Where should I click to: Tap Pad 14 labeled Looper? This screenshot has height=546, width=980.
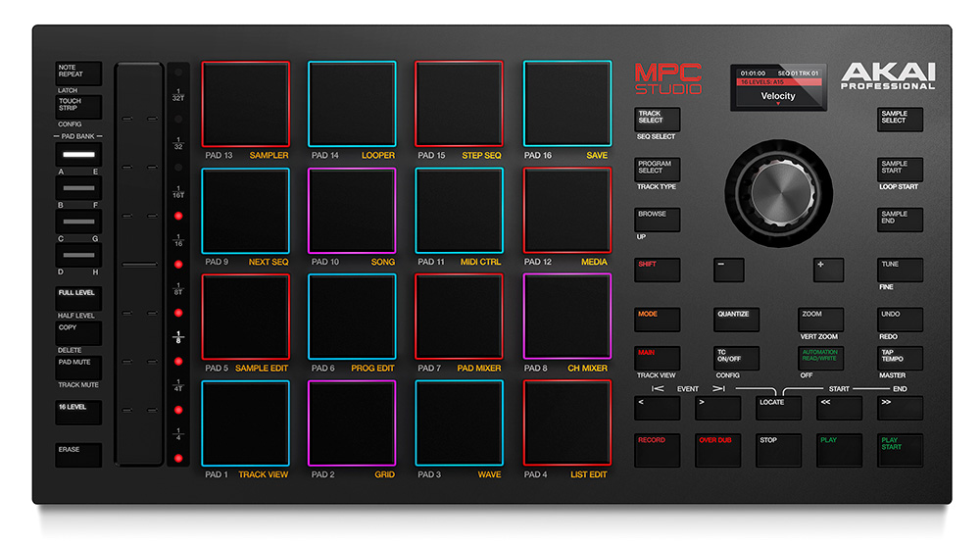click(352, 104)
